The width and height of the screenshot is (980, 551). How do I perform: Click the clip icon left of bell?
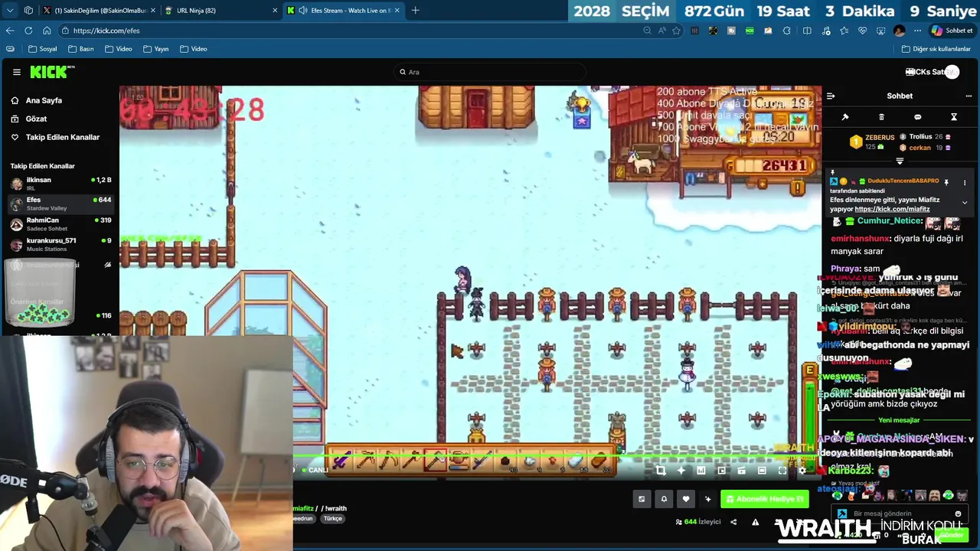[x=642, y=499]
